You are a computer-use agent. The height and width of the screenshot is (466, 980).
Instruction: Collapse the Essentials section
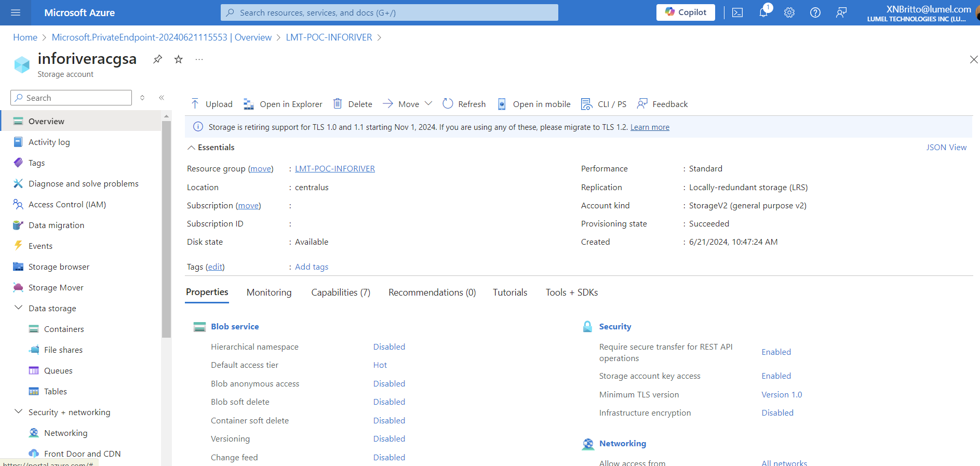click(x=192, y=148)
